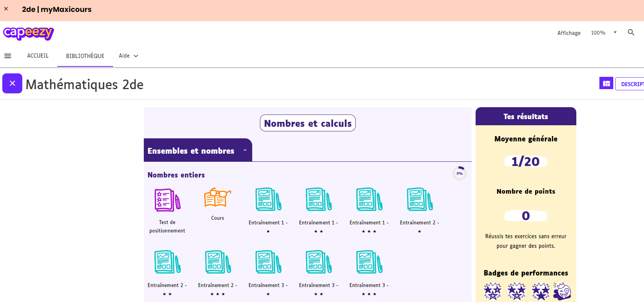The width and height of the screenshot is (644, 302).
Task: Open the Test de positionnement icon
Action: click(167, 200)
